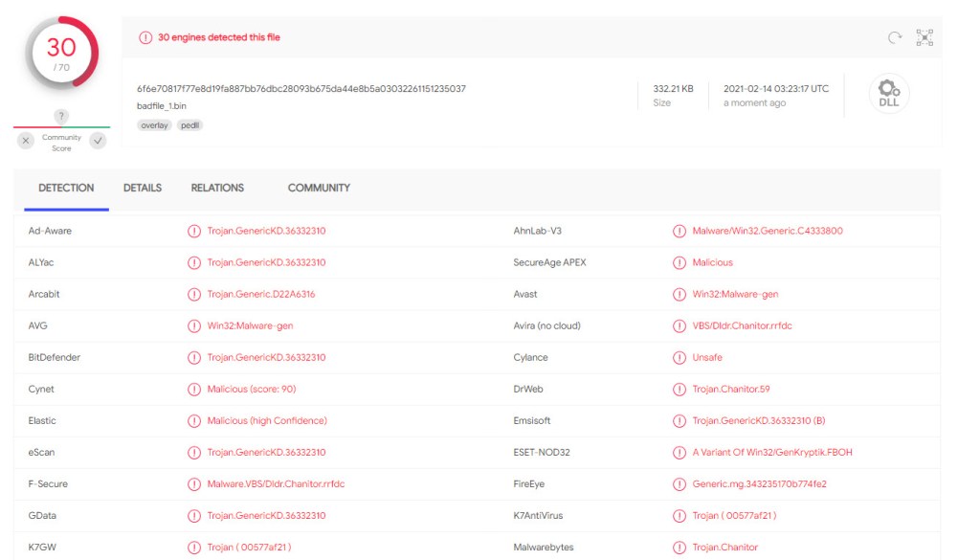Vote harmless with community checkmark button
This screenshot has height=560, width=980.
pos(98,141)
